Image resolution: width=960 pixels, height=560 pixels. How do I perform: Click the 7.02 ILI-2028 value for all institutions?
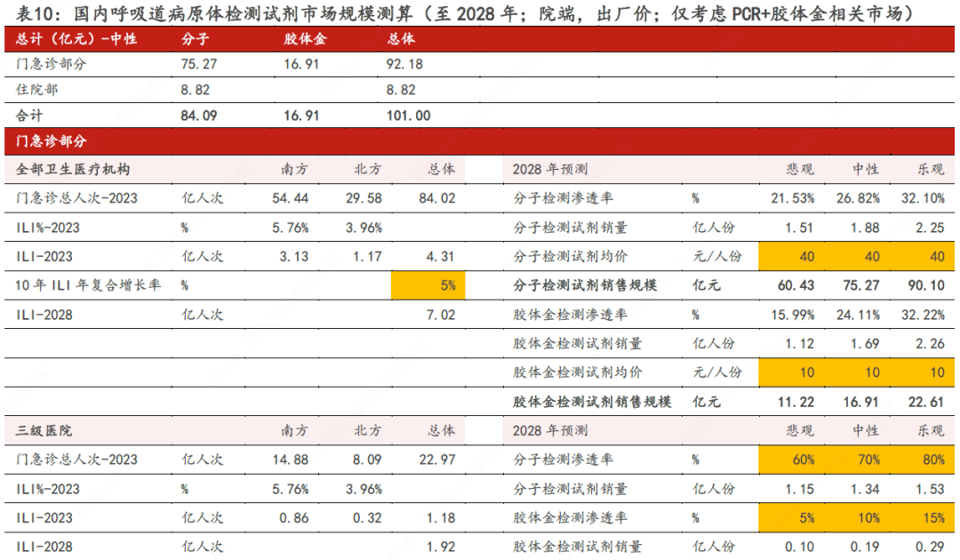(441, 315)
